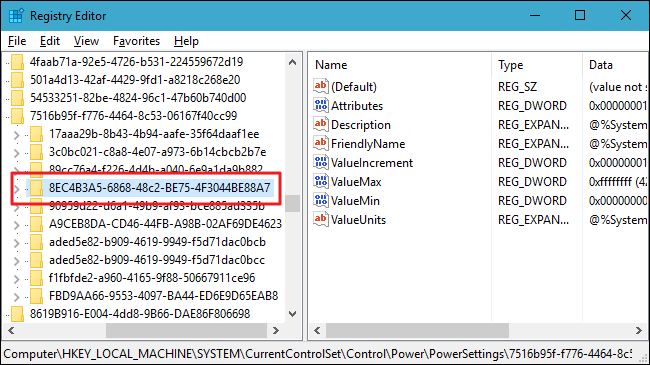Image resolution: width=650 pixels, height=365 pixels.
Task: Click folder icon of key f1fbfde2-a960-4165-9f88-50667911ce96
Action: tap(36, 278)
